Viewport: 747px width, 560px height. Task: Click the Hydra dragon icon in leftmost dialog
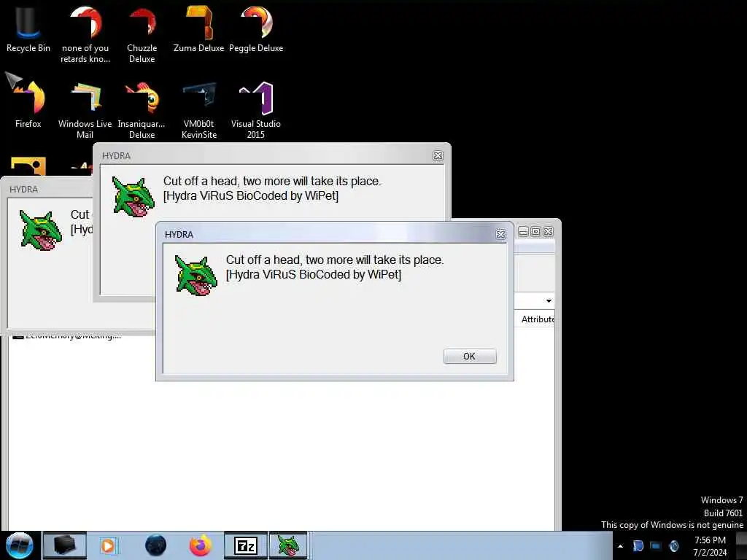pyautogui.click(x=41, y=230)
